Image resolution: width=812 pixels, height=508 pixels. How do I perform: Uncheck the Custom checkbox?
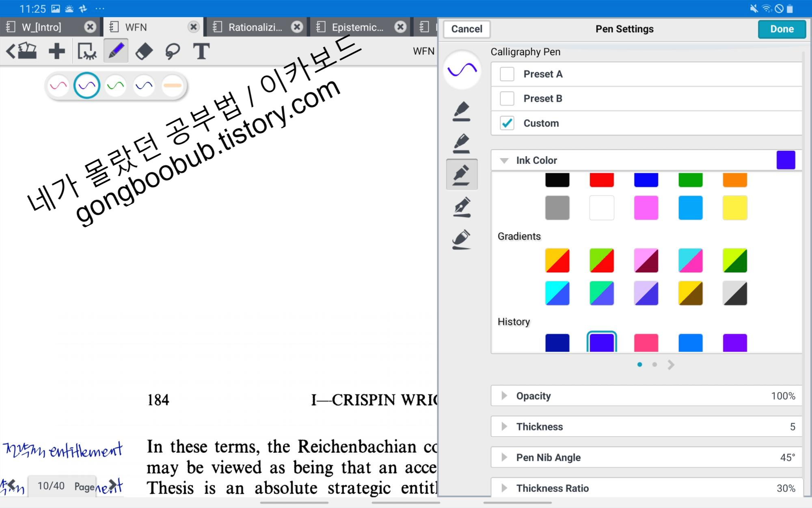[x=507, y=123]
